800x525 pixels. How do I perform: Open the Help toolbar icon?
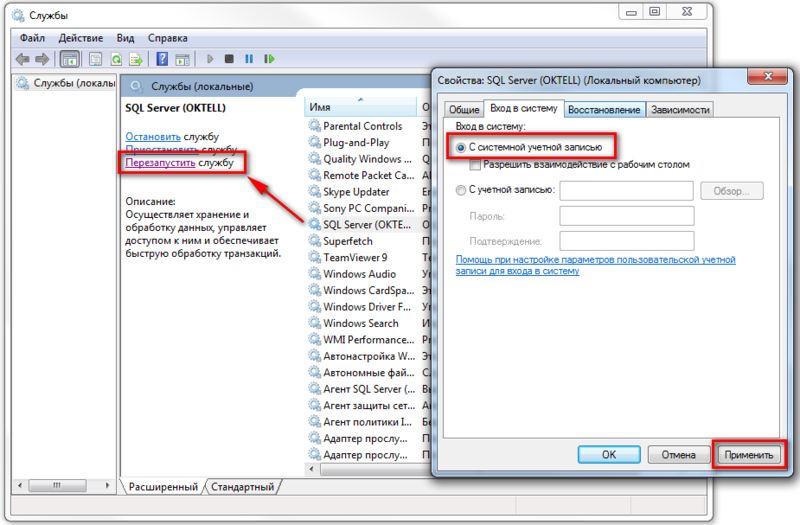162,59
